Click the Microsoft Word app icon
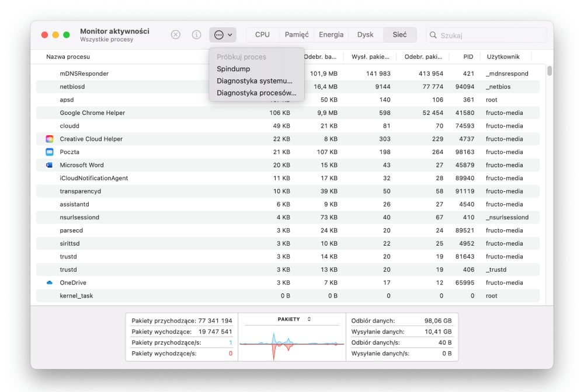This screenshot has height=392, width=584. pos(50,164)
